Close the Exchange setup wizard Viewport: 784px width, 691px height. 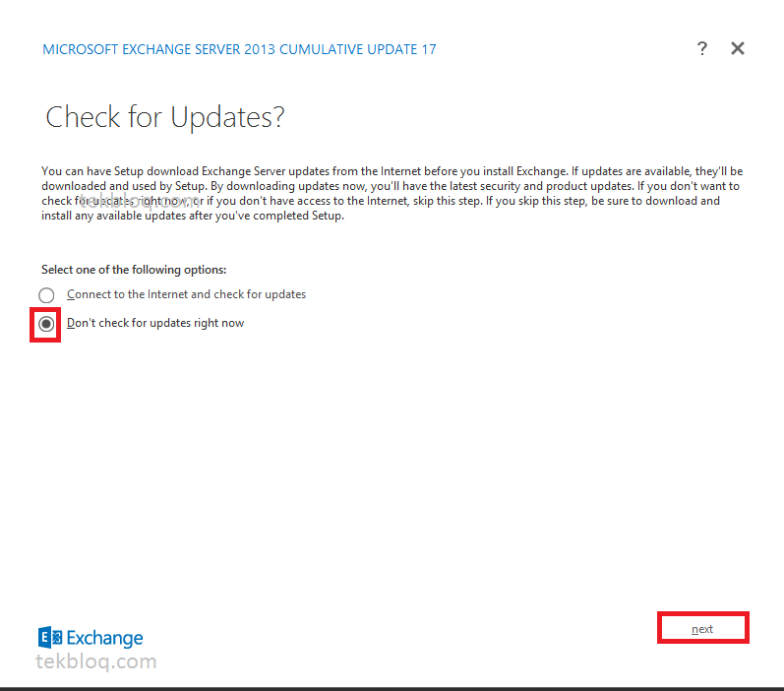[x=738, y=48]
